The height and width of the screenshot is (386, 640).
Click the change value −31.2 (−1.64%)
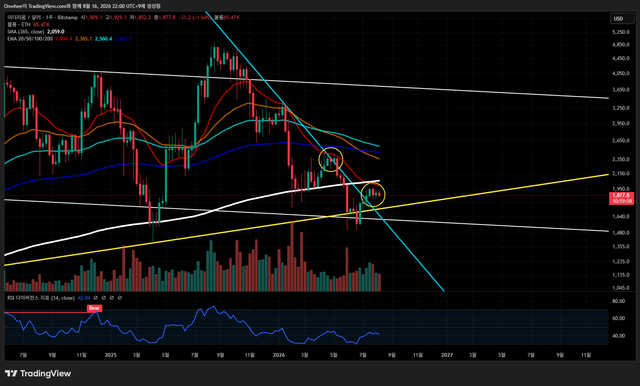point(194,18)
